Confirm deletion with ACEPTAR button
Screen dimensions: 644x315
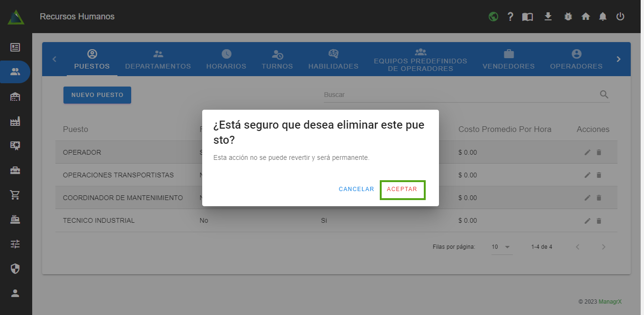(x=402, y=189)
